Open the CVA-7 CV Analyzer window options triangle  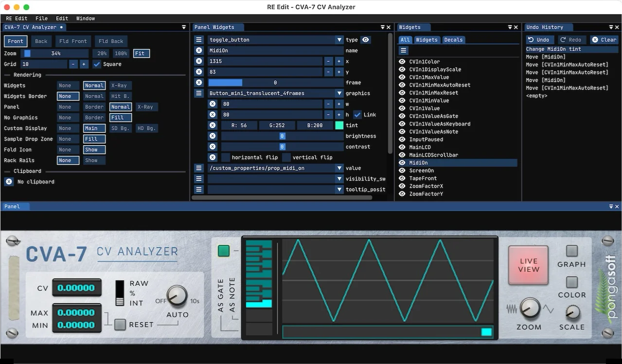(184, 27)
